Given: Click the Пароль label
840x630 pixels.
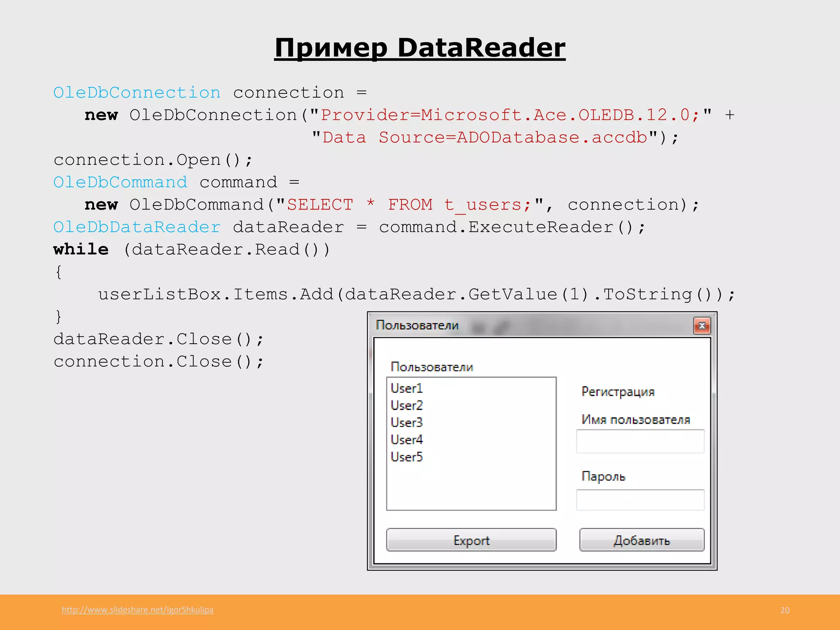Looking at the screenshot, I should (603, 477).
